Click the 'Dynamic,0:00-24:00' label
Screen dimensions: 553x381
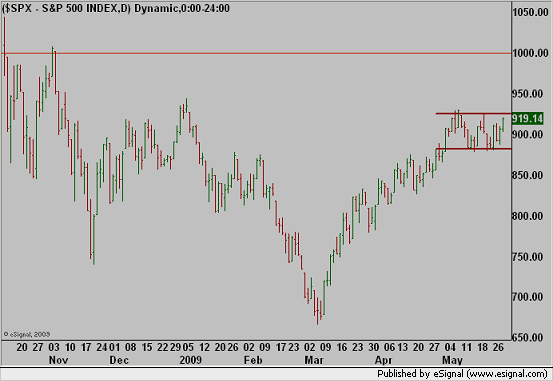click(x=182, y=8)
